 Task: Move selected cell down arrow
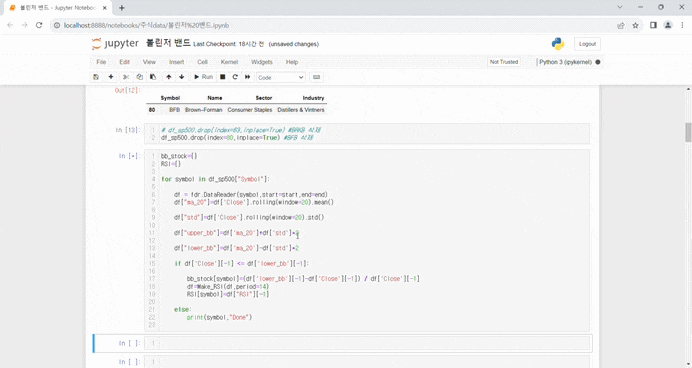181,77
